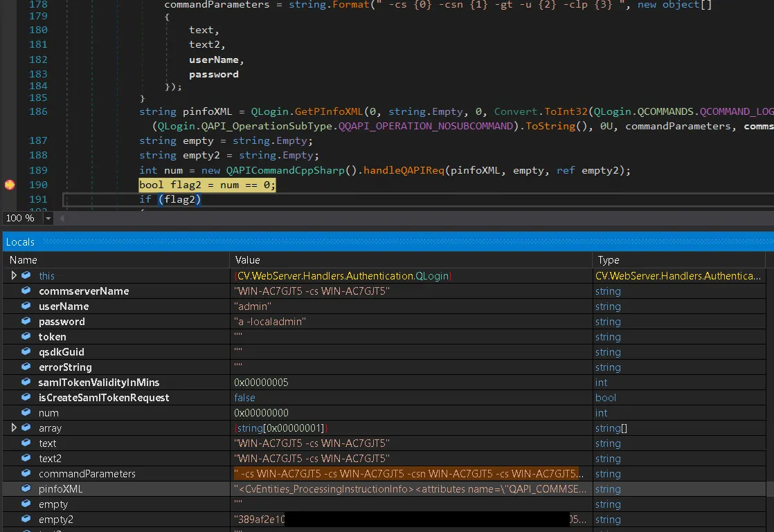Click the userName variable icon
The height and width of the screenshot is (532, 774).
26,306
